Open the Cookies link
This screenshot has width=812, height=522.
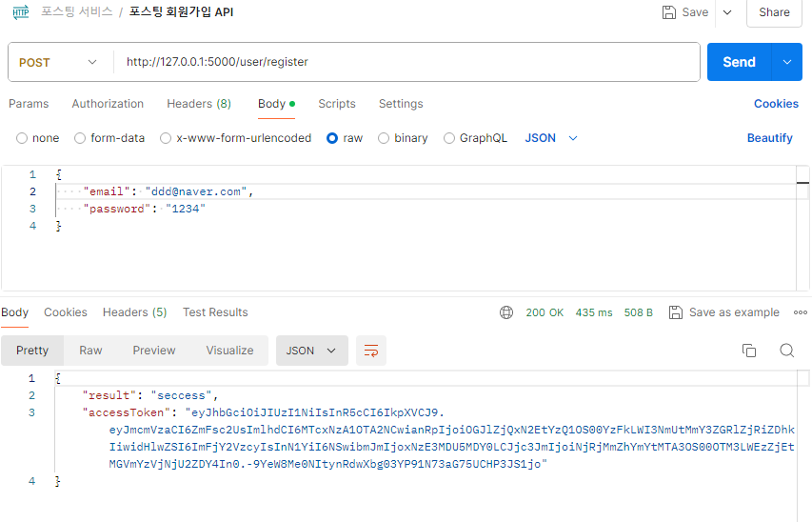776,104
